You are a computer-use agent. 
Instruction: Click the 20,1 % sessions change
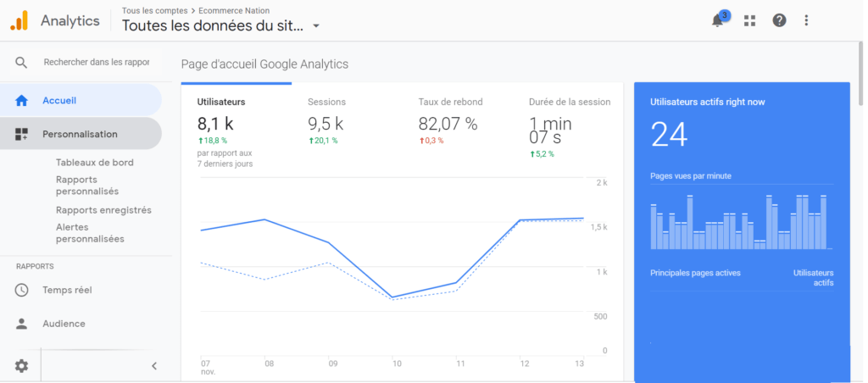(x=323, y=141)
